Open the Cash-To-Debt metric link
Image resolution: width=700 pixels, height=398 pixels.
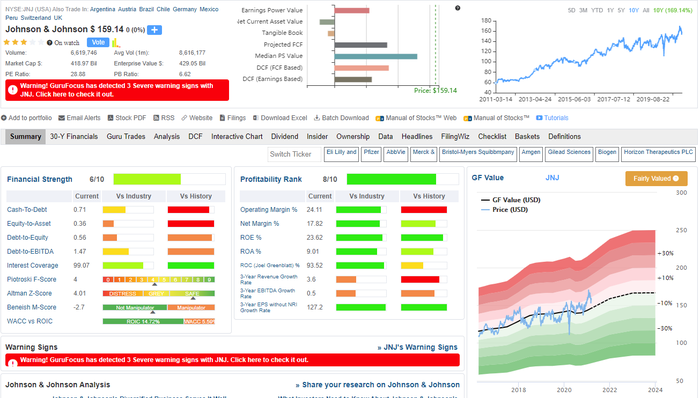click(27, 210)
